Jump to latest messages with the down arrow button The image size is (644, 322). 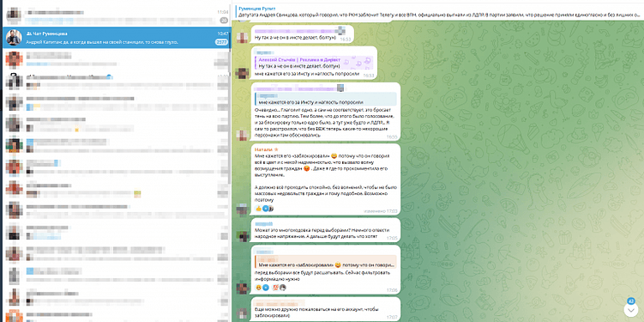(x=631, y=310)
